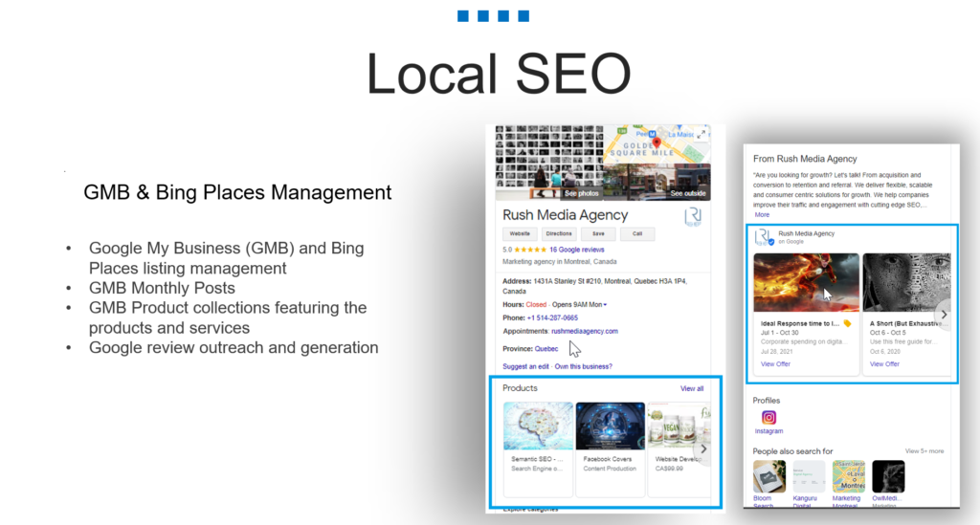Expand description with the More link
Viewport: 980px width, 525px height.
(x=762, y=214)
